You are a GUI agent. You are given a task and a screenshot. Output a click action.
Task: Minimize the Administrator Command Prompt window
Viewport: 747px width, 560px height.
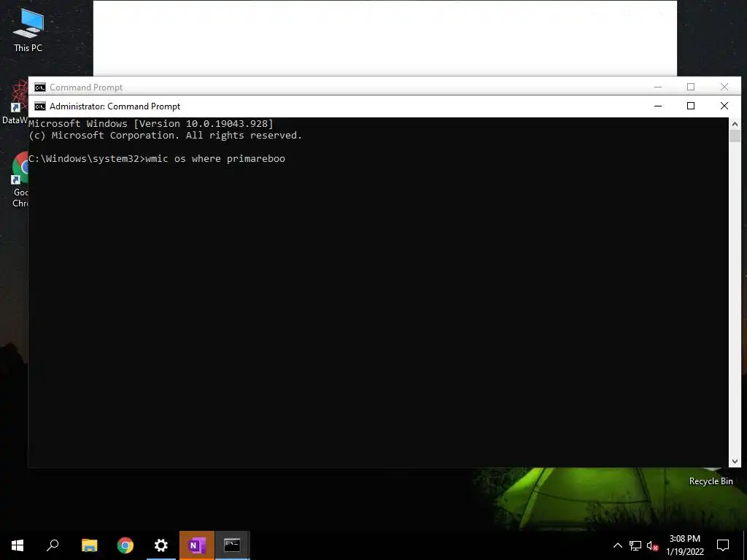pyautogui.click(x=658, y=106)
